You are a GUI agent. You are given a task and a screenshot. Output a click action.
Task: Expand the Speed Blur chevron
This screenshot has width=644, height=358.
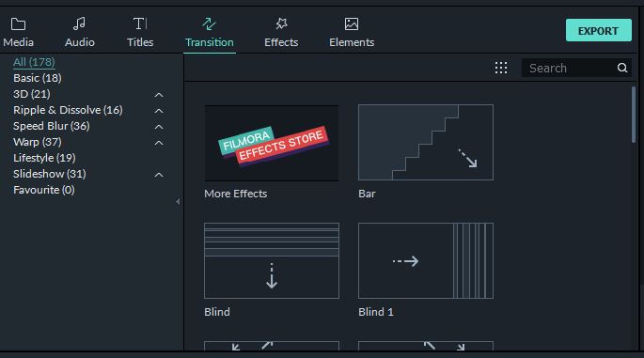click(x=159, y=127)
